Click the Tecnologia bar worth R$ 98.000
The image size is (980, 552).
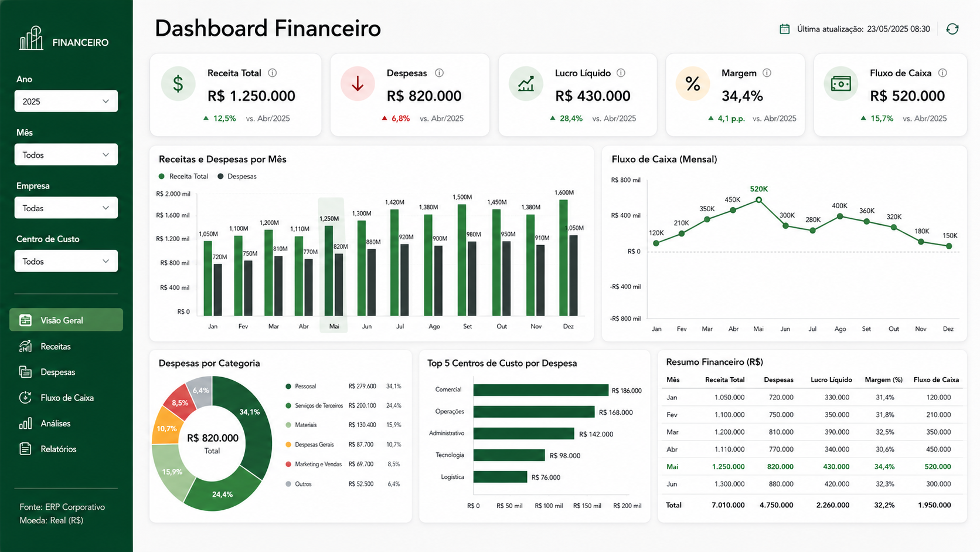tap(509, 455)
